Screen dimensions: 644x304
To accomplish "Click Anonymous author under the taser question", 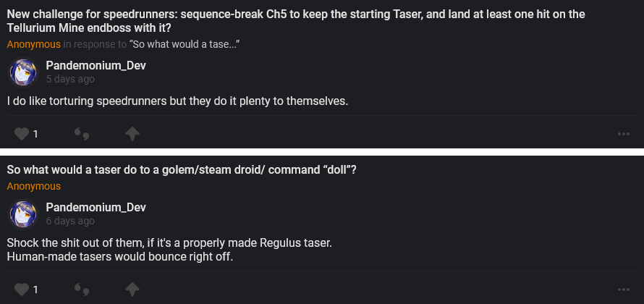I will [34, 187].
